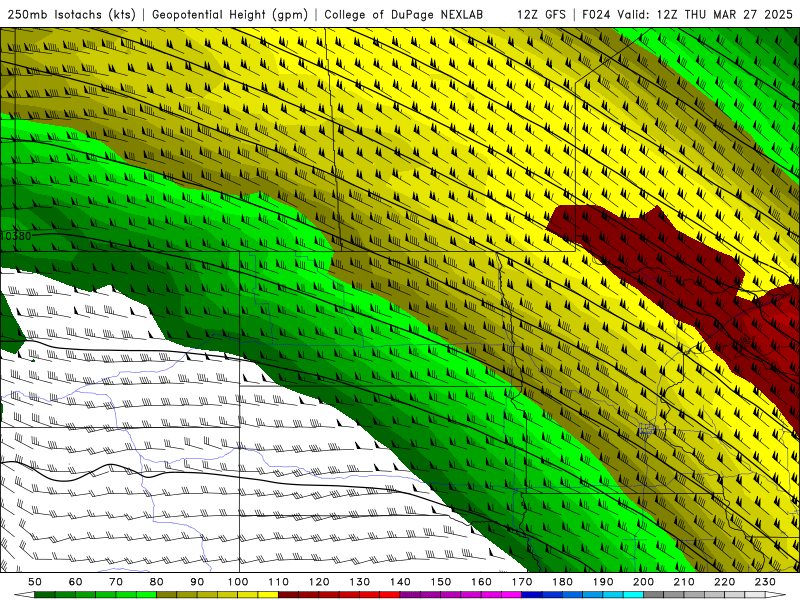Screen dimensions: 800x600
Task: Click the legend value '50'
Action: click(35, 582)
